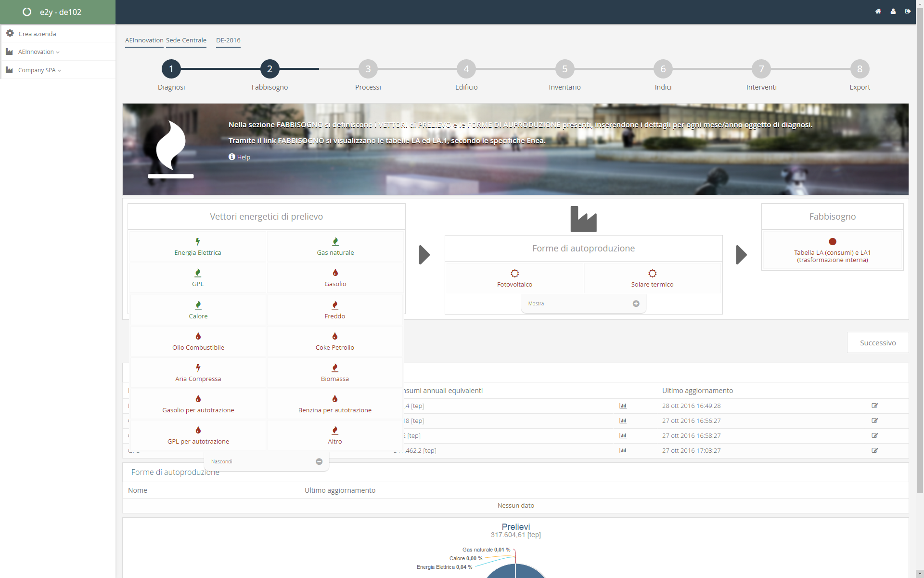The height and width of the screenshot is (578, 924).
Task: Click the page vertical scrollbar
Action: (920, 250)
